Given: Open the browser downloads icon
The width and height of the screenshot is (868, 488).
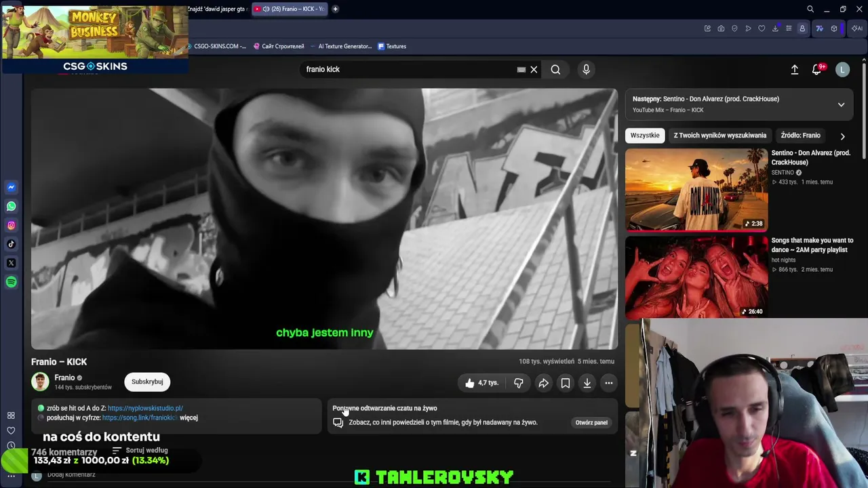Looking at the screenshot, I should click(x=775, y=28).
